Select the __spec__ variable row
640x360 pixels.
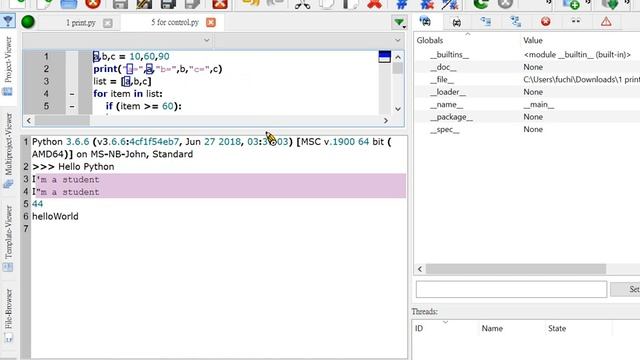527,129
